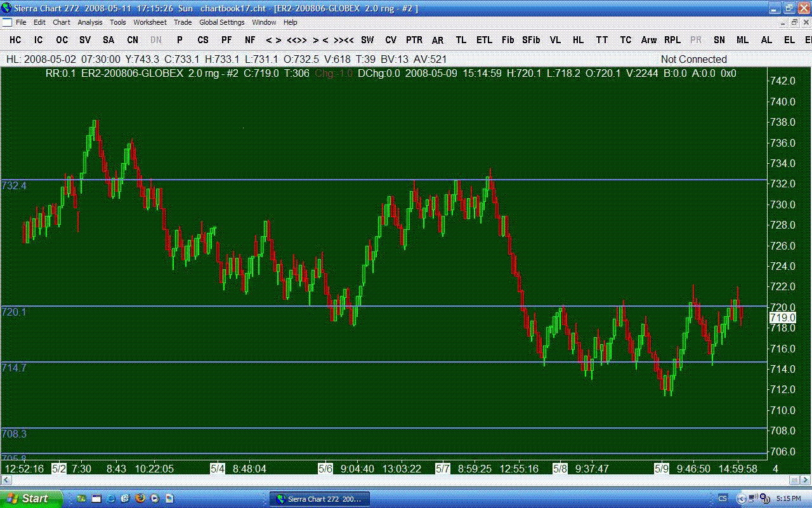Expand the Global Settings menu

click(221, 22)
